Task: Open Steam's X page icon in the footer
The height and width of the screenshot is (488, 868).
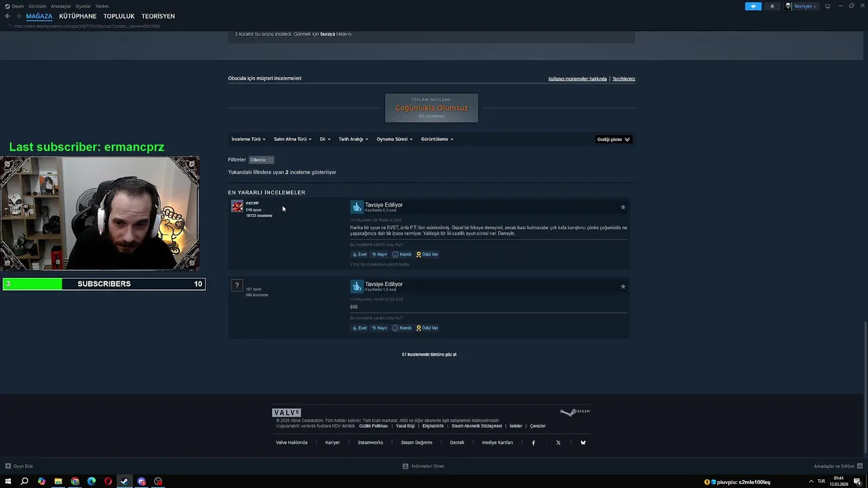Action: point(558,443)
